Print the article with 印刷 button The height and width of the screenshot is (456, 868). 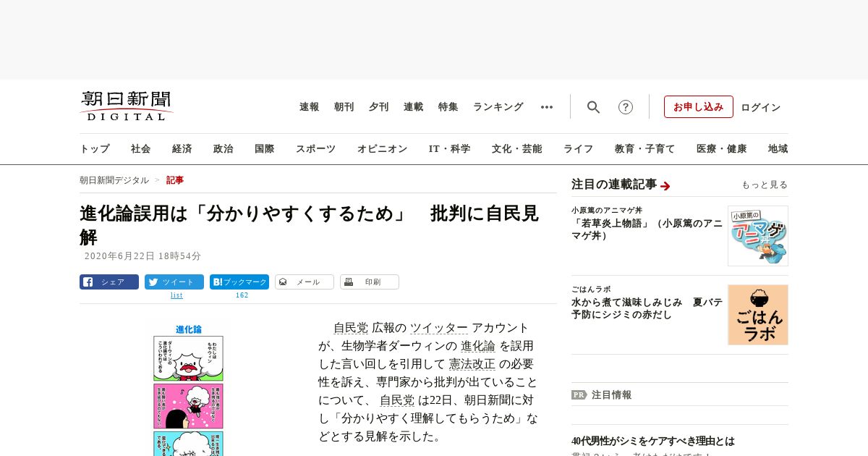point(370,282)
